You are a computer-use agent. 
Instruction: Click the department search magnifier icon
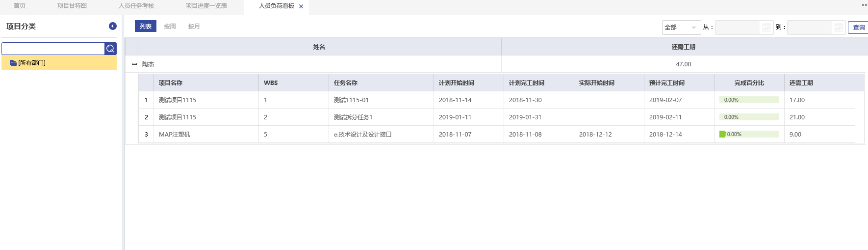pos(110,49)
